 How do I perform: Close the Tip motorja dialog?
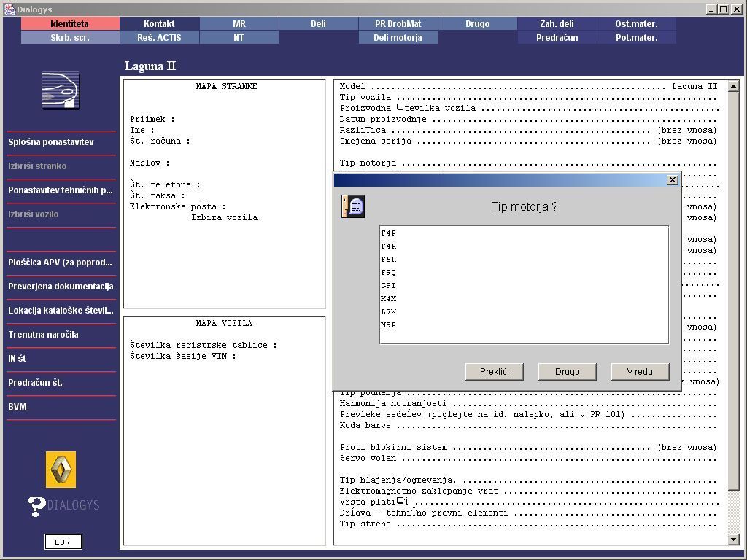pos(672,179)
